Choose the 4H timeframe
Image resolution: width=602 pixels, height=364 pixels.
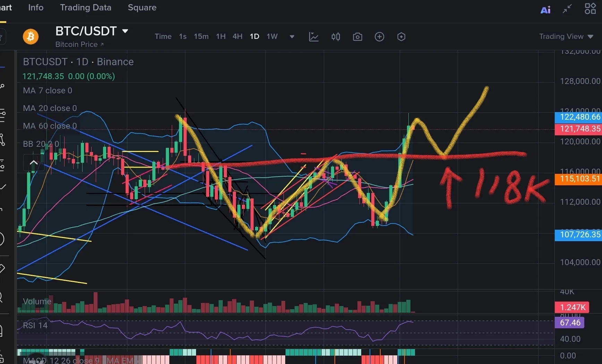point(237,36)
